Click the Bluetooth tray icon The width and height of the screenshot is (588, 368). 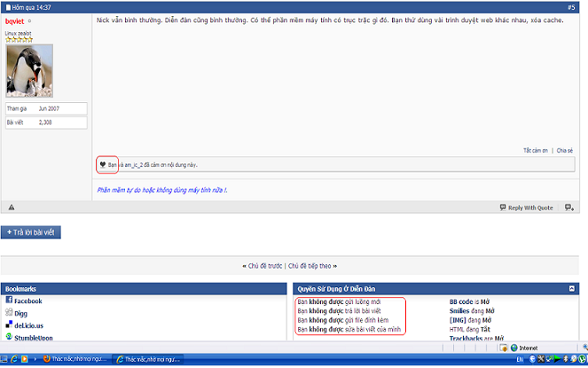566,359
